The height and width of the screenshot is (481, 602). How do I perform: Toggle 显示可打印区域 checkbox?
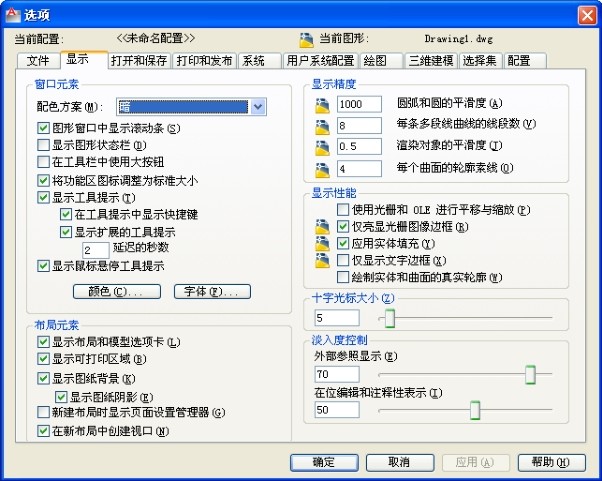(43, 359)
